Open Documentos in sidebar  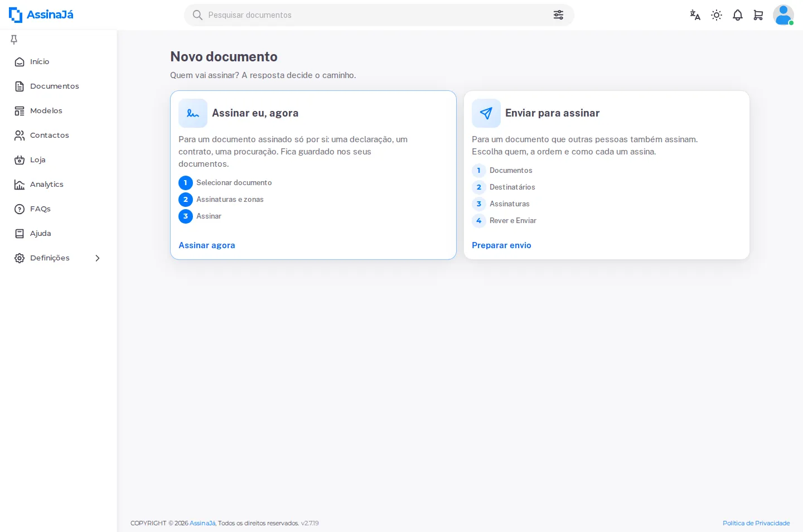(x=59, y=86)
